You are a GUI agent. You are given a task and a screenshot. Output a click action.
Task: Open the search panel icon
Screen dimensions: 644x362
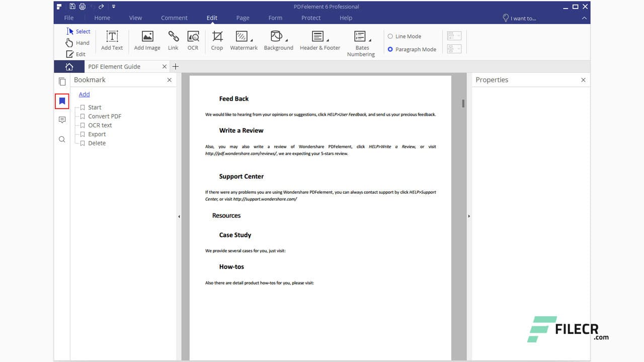click(61, 139)
